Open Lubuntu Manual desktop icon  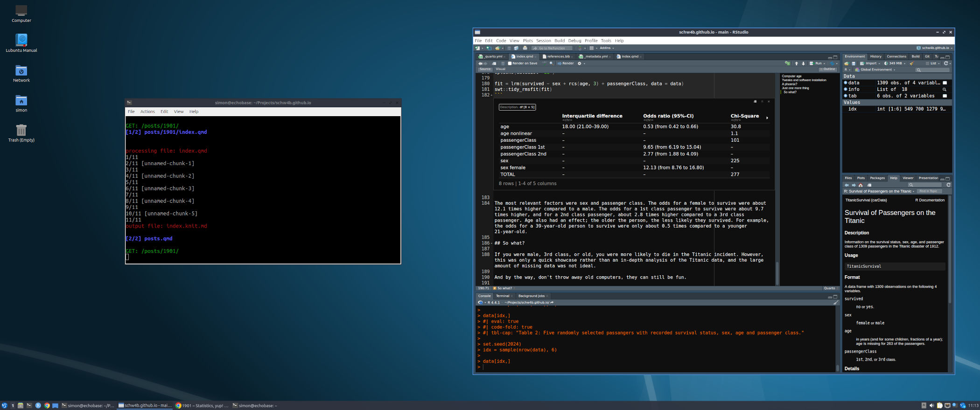point(21,43)
